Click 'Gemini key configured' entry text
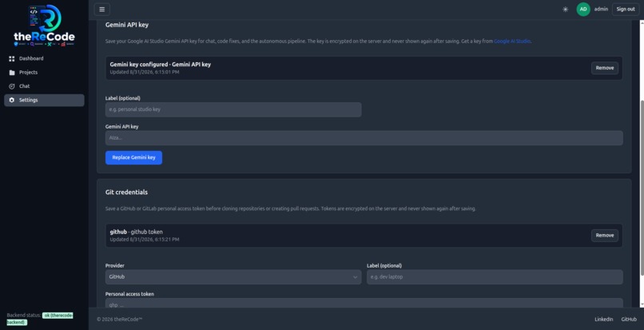Viewport: 644px width, 330px height. (160, 65)
